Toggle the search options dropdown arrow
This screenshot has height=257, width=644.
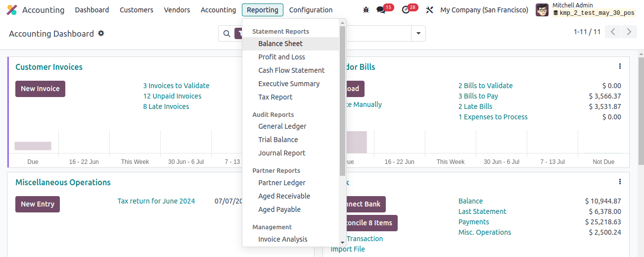point(418,34)
